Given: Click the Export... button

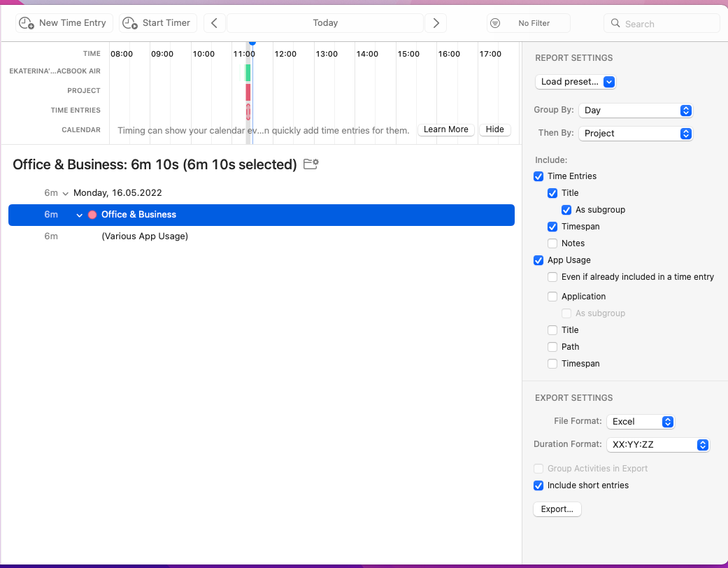Looking at the screenshot, I should point(557,509).
